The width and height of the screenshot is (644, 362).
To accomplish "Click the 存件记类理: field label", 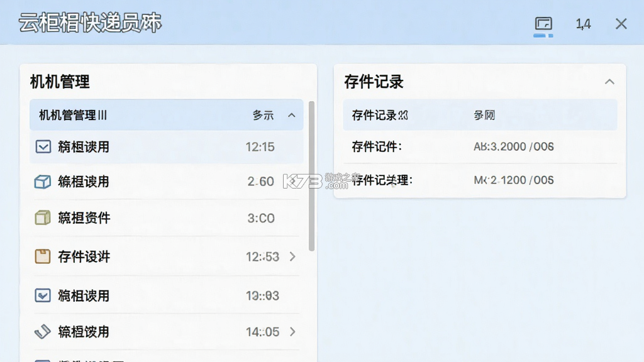I will click(x=382, y=180).
